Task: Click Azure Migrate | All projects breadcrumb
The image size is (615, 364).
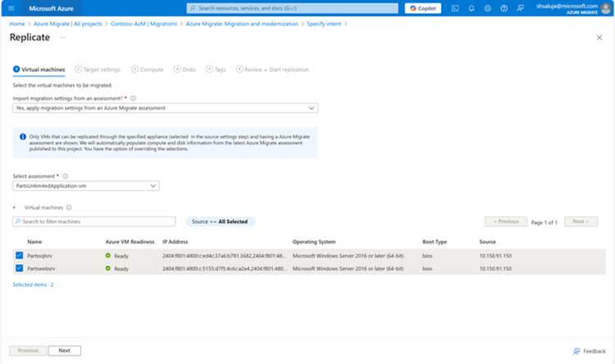Action: point(67,24)
